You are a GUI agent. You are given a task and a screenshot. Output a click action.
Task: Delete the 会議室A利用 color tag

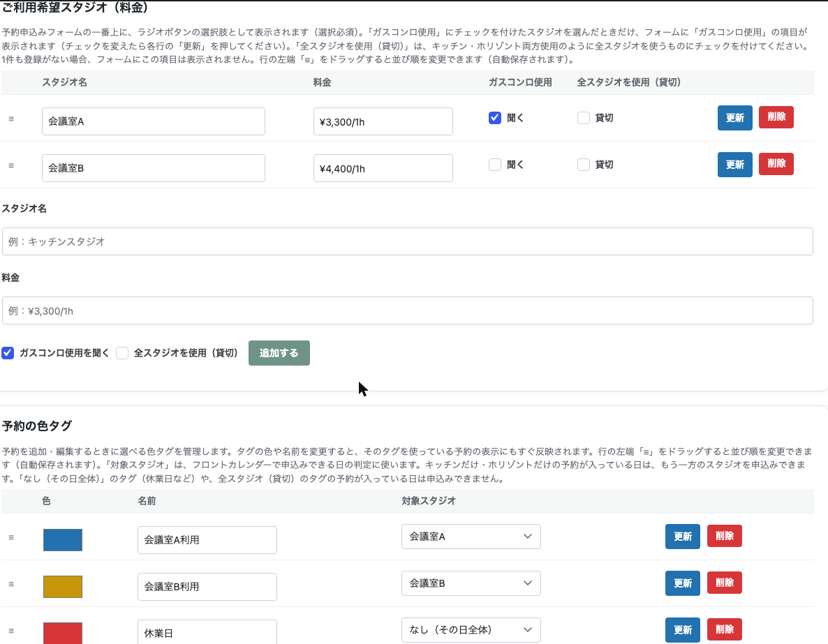pos(724,536)
